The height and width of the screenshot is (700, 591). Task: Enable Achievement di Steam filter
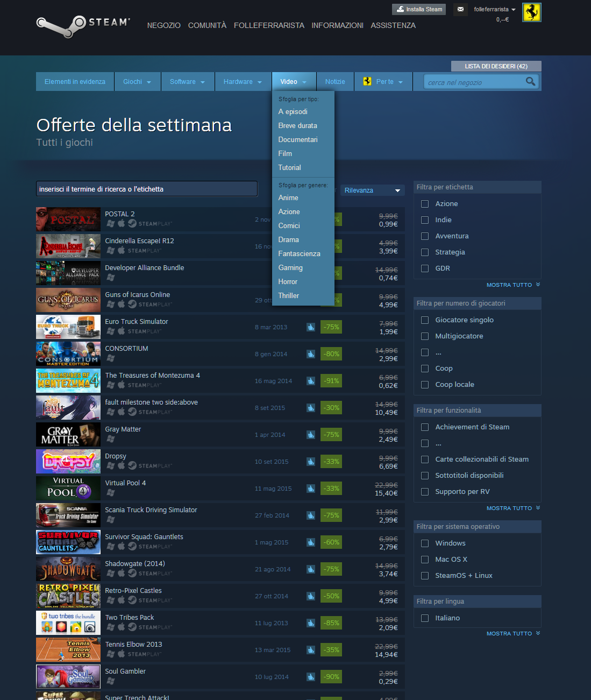425,427
